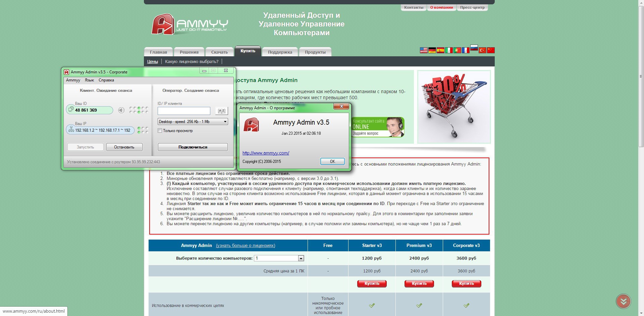This screenshot has width=644, height=316.
Task: Close the About dialog
Action: click(x=341, y=107)
